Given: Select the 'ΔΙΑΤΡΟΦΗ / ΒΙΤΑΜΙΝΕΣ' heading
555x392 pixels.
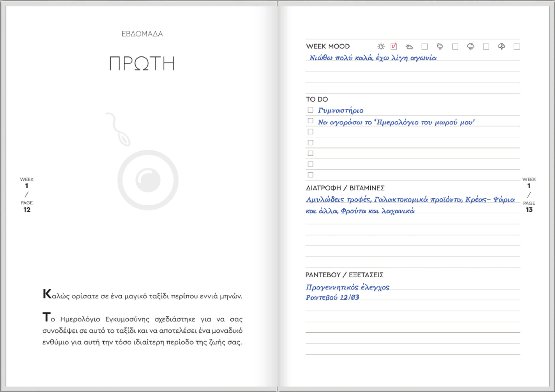Looking at the screenshot, I should (345, 188).
